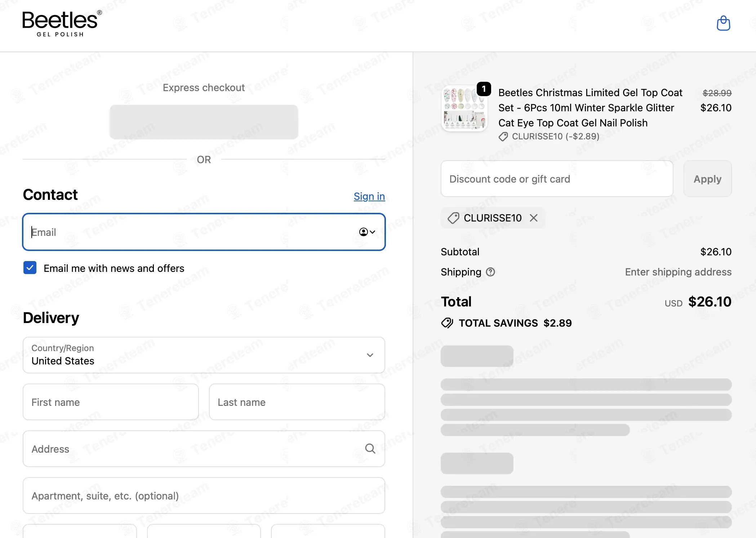Uncheck Email me with news and offers
The height and width of the screenshot is (538, 756).
(30, 268)
